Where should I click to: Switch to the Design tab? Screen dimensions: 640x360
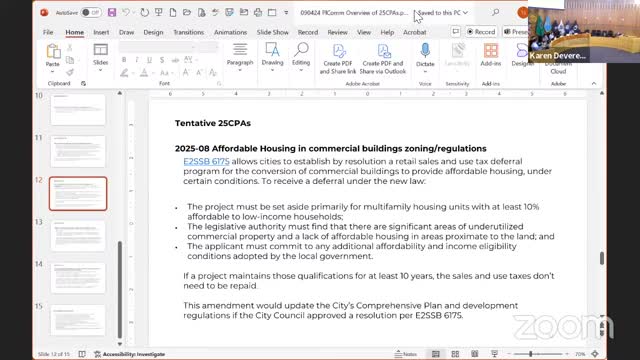pyautogui.click(x=153, y=32)
